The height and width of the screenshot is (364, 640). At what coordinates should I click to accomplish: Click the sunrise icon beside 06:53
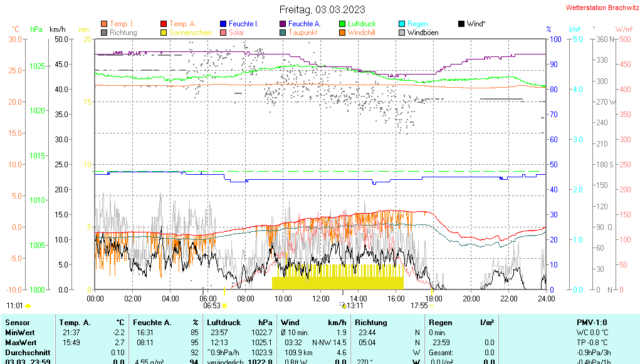[225, 306]
